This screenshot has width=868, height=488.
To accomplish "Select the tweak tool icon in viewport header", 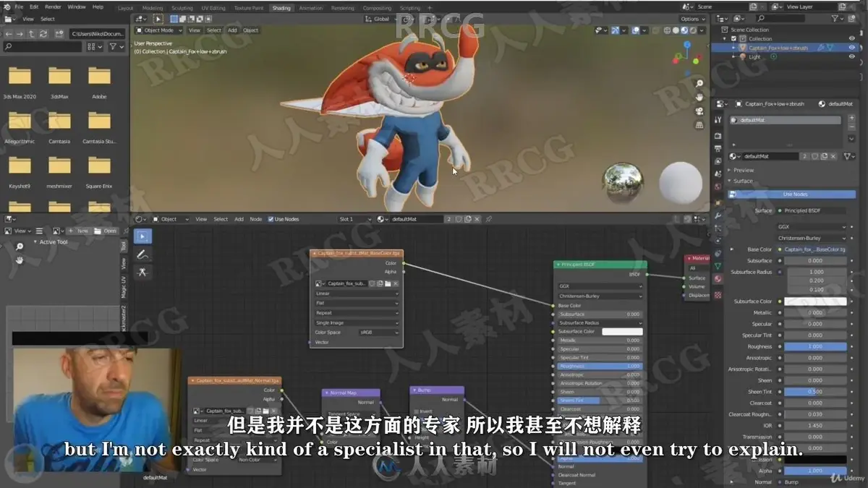I will coord(158,19).
